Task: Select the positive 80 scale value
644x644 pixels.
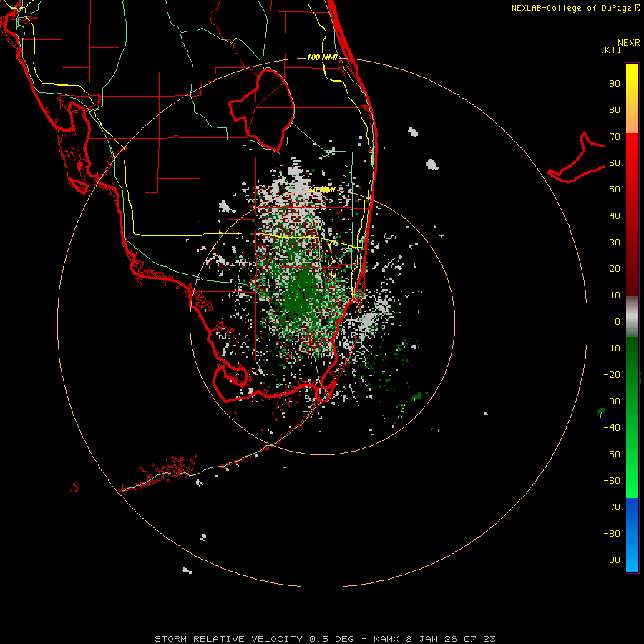Action: pyautogui.click(x=615, y=110)
